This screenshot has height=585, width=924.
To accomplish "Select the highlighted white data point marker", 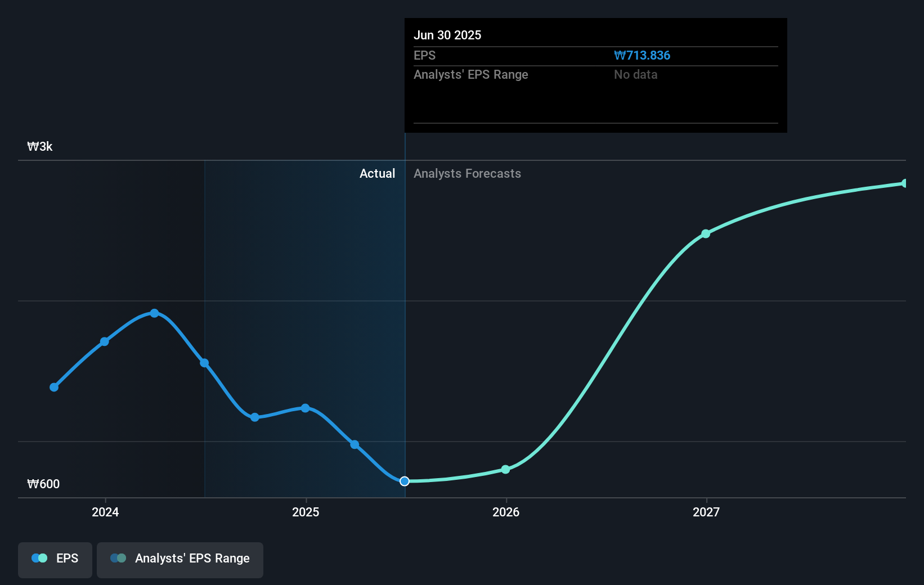I will (x=404, y=481).
